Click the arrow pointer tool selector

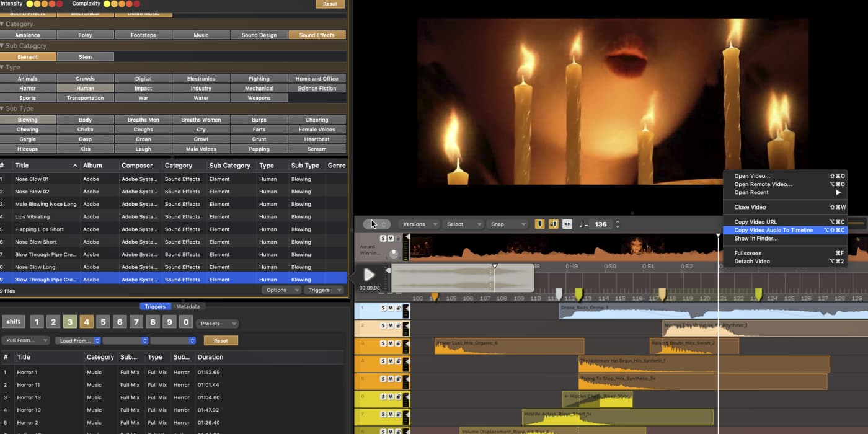376,224
